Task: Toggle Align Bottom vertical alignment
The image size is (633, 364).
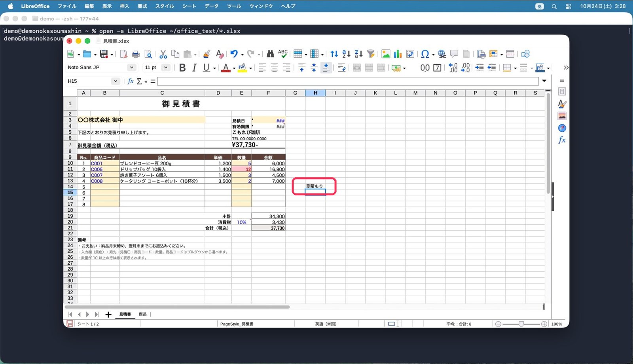Action: point(326,68)
